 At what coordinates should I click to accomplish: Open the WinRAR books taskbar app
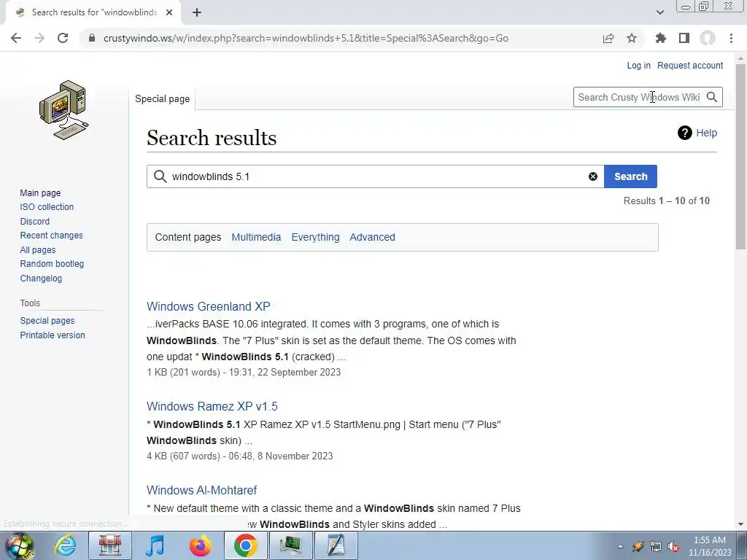(x=109, y=545)
